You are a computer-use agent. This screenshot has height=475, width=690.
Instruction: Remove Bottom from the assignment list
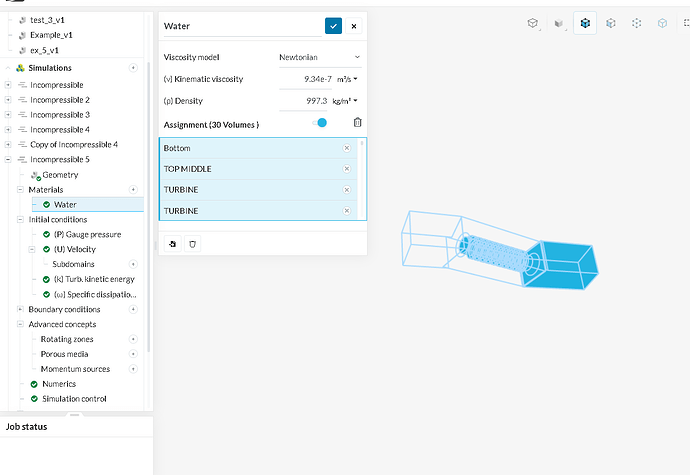tap(347, 148)
